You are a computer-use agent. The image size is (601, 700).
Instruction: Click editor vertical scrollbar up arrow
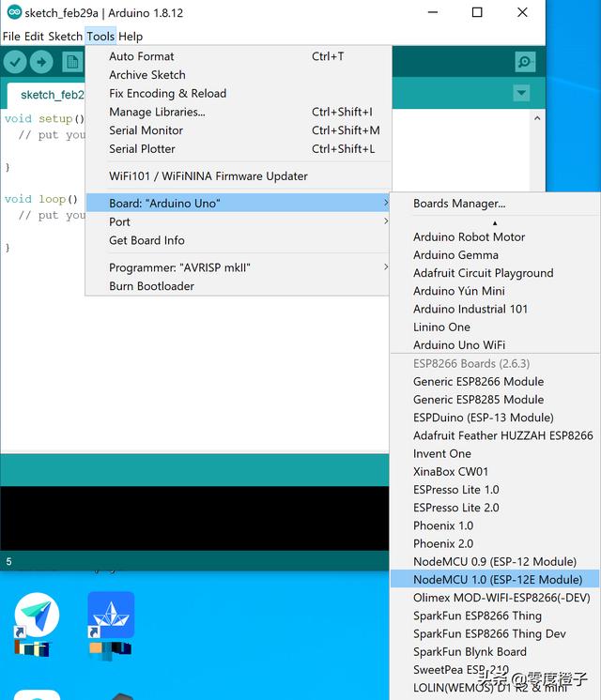tap(537, 118)
